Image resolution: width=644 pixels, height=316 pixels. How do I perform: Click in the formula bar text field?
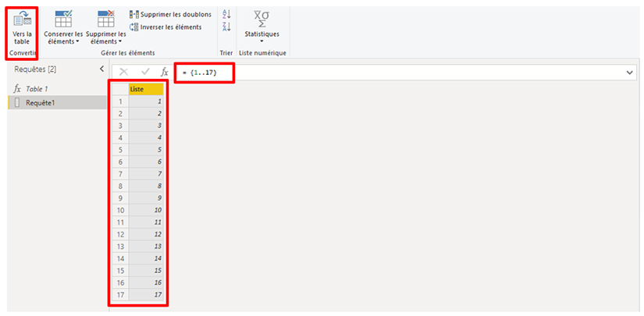point(390,72)
